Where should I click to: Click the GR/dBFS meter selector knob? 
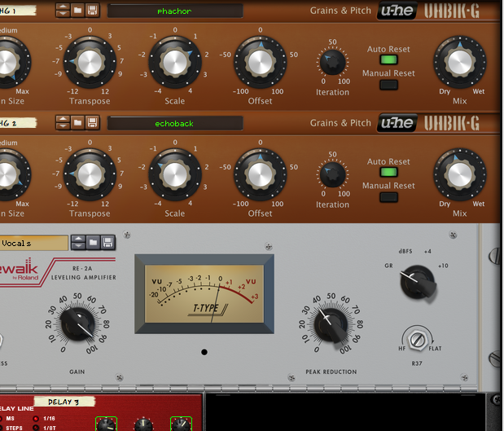pos(418,282)
